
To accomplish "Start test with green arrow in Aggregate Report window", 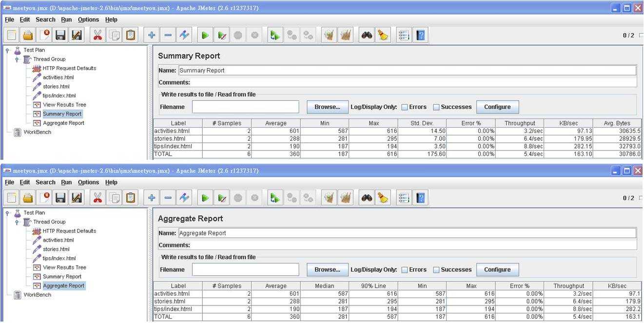I will [205, 198].
